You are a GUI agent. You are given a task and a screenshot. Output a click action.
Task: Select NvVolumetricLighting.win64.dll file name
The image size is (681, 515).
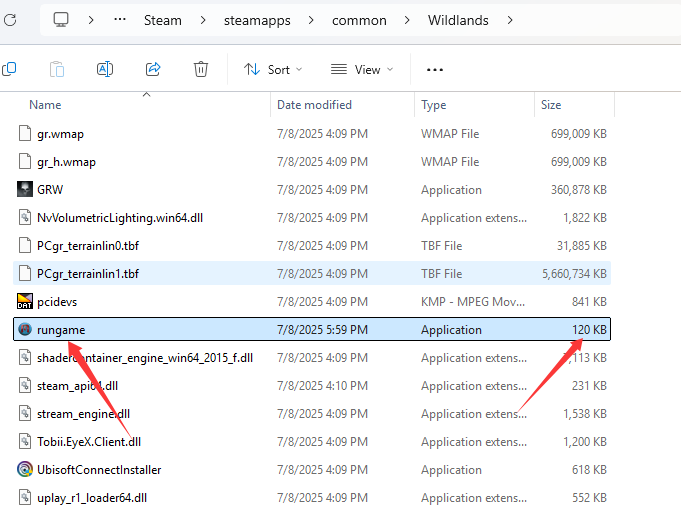click(120, 218)
